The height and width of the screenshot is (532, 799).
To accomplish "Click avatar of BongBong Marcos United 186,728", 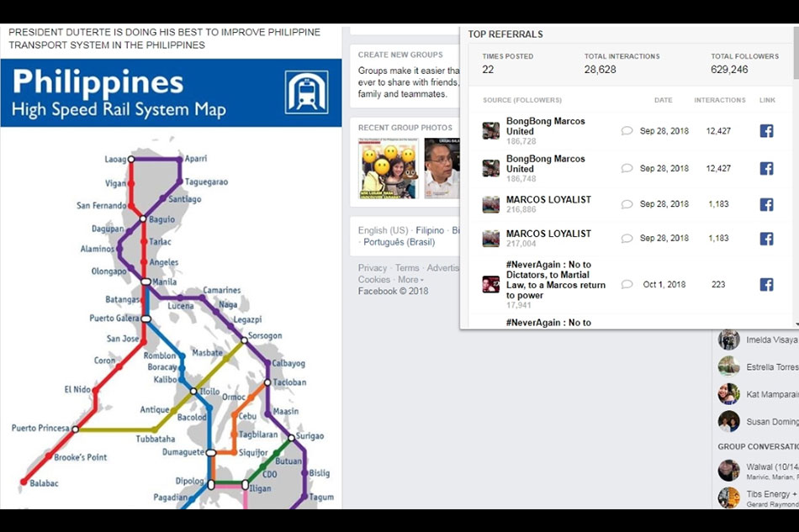I will point(491,131).
